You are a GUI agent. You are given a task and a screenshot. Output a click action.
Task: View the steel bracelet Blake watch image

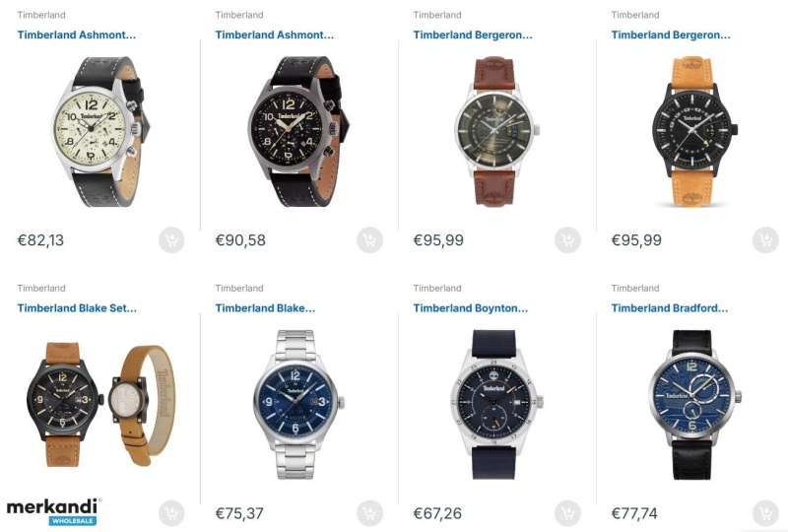298,404
